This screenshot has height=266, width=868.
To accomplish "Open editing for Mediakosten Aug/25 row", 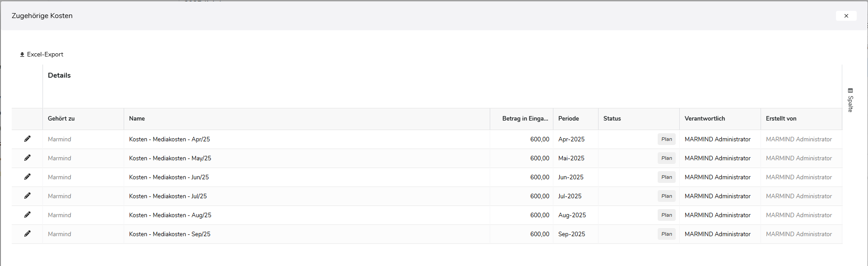I will (x=28, y=215).
